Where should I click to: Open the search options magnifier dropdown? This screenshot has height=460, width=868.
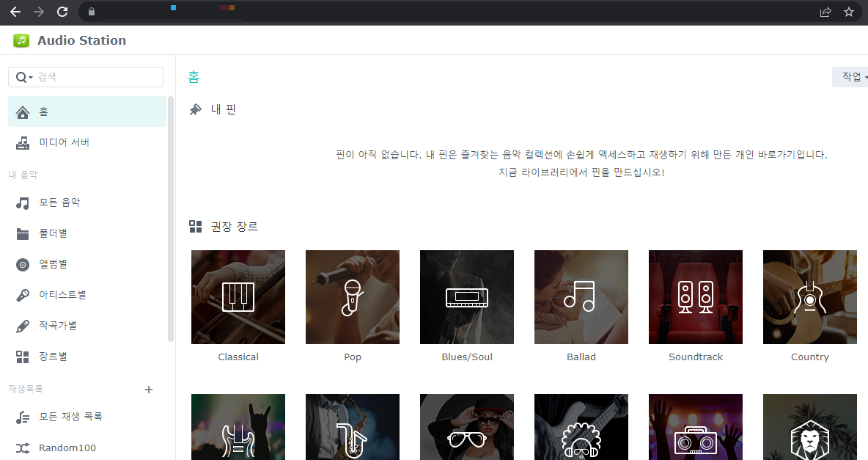pyautogui.click(x=23, y=77)
